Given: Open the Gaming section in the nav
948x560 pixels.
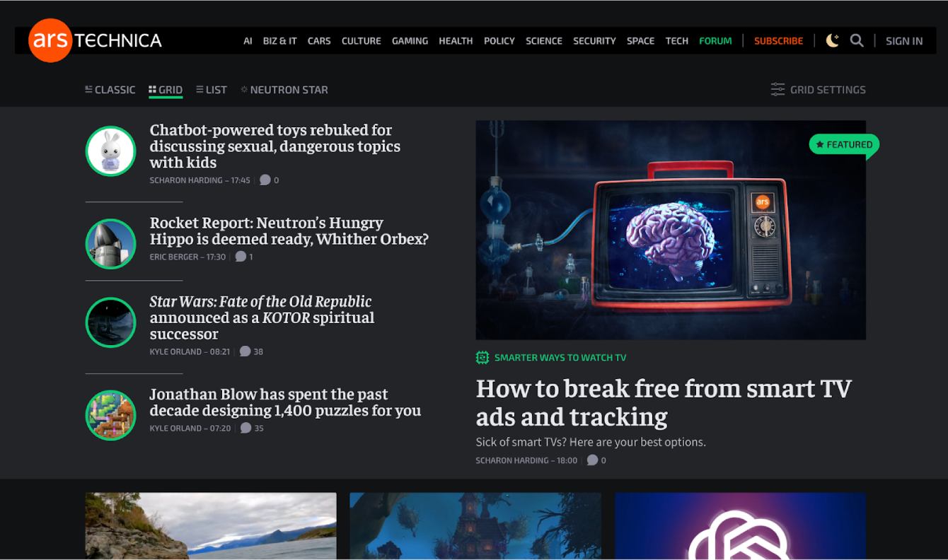Looking at the screenshot, I should coord(410,41).
